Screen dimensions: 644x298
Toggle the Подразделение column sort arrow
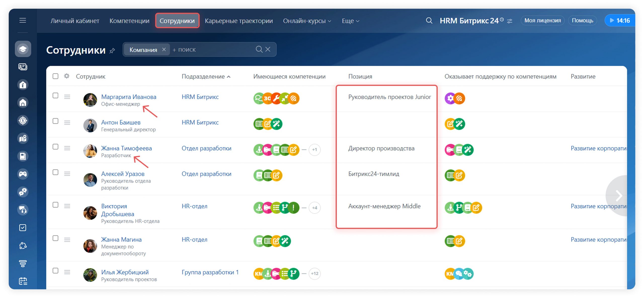(x=229, y=77)
